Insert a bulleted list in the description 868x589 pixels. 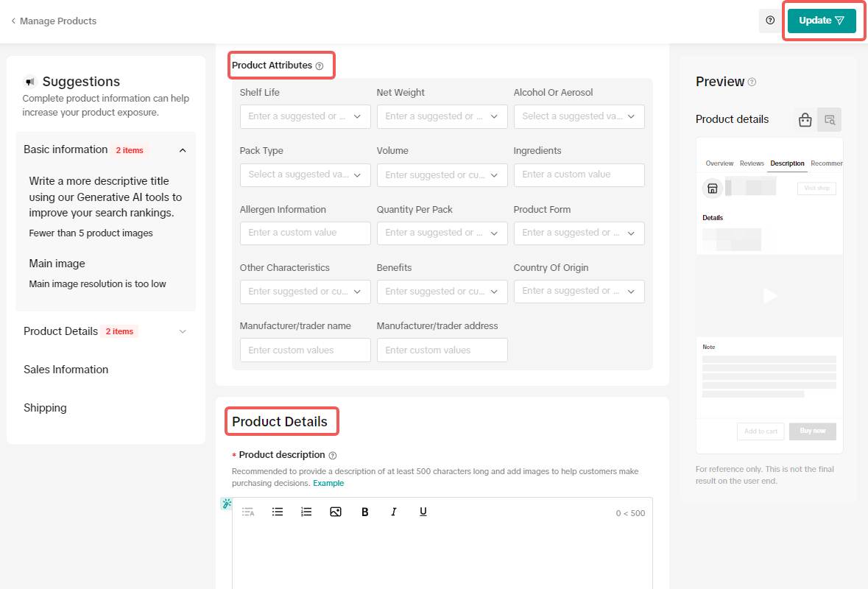(x=278, y=512)
